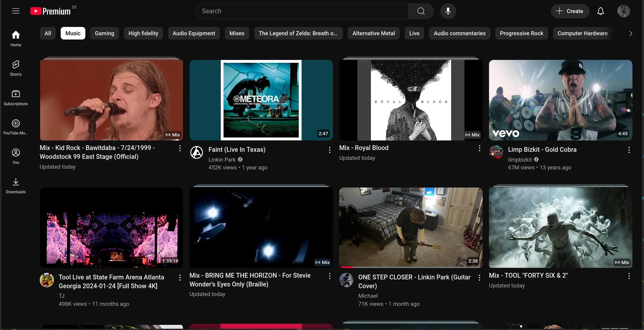Open Subscriptions in the sidebar
Image resolution: width=644 pixels, height=330 pixels.
tap(16, 97)
